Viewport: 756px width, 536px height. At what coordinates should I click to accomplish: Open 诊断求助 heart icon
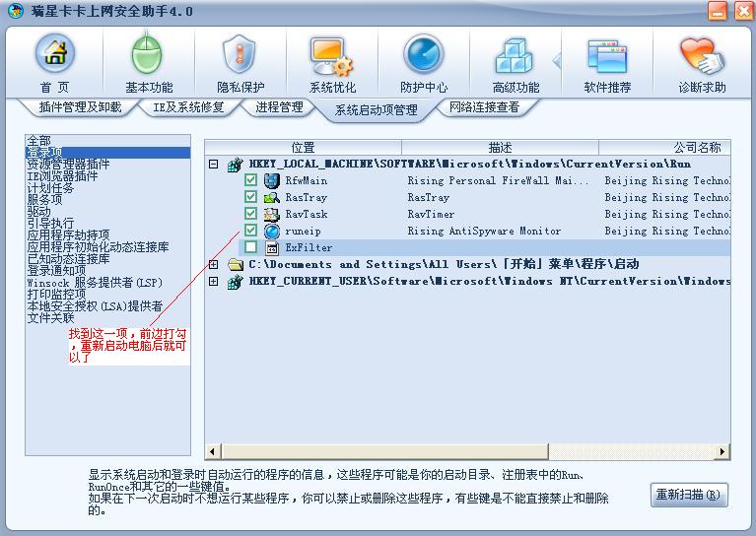(x=702, y=56)
